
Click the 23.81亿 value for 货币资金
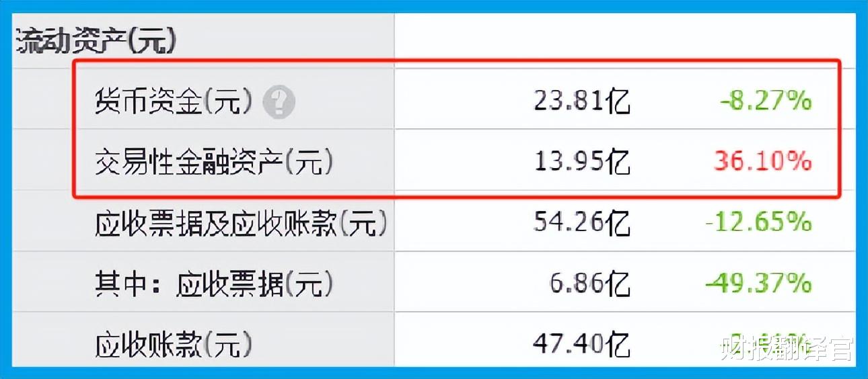click(581, 102)
